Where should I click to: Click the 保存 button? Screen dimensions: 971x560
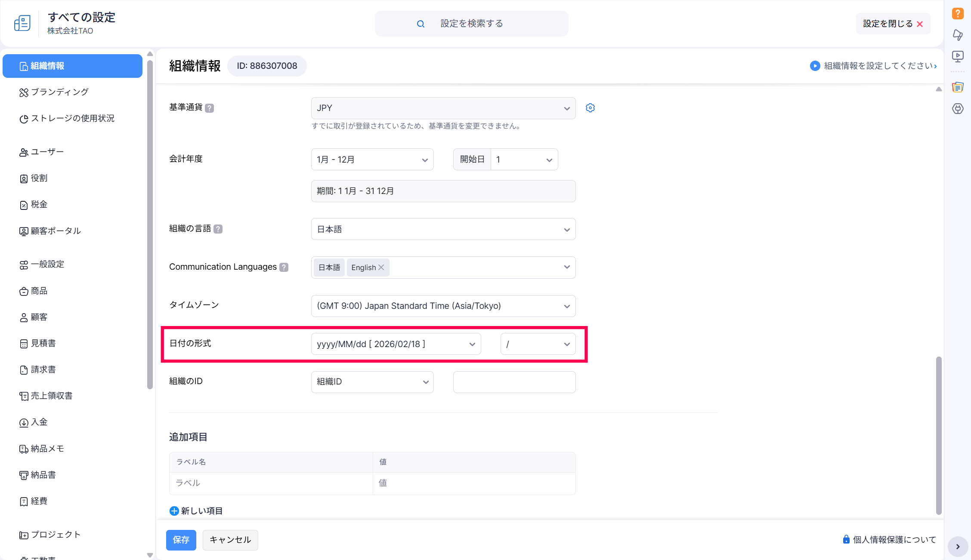click(181, 540)
